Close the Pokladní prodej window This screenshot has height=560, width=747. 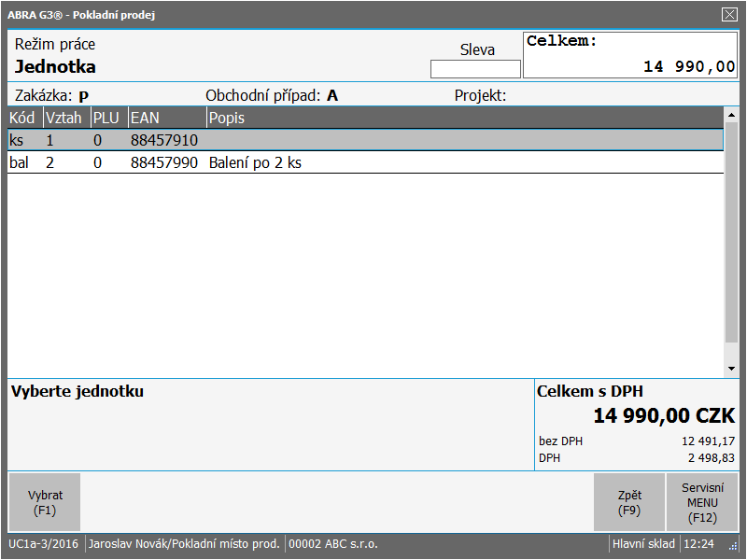point(729,14)
